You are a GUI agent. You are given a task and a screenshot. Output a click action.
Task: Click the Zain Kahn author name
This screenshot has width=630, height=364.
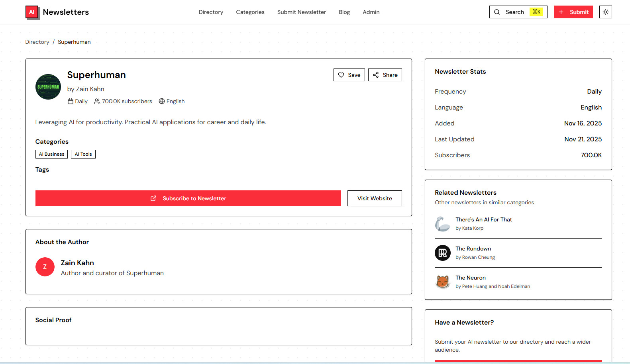pyautogui.click(x=77, y=263)
